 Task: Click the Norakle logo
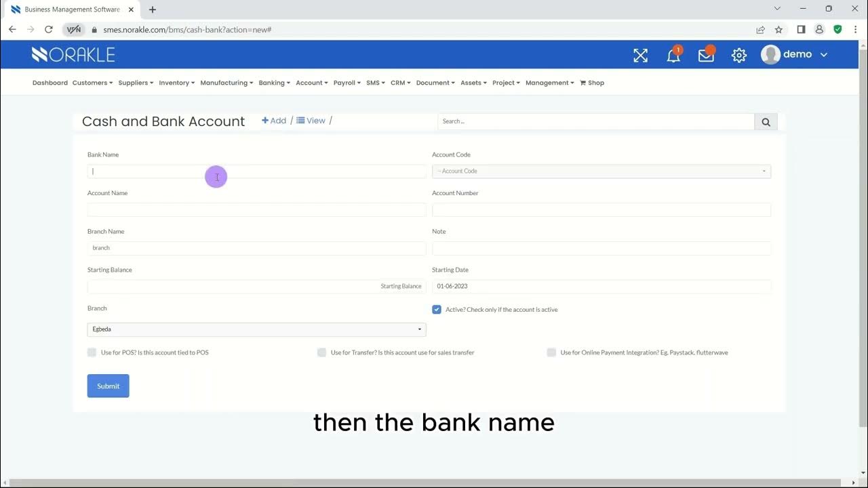pyautogui.click(x=73, y=55)
